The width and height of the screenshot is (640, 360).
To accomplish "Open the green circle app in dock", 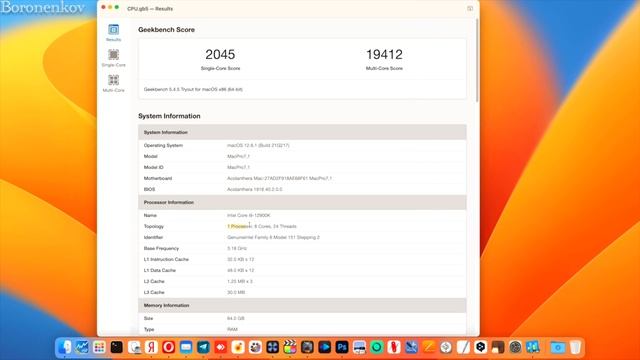I will (x=377, y=347).
